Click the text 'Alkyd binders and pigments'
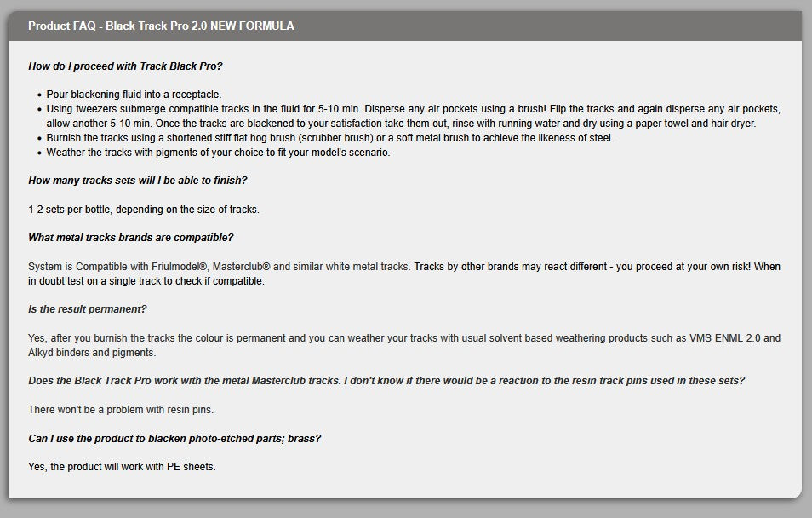 (x=92, y=353)
